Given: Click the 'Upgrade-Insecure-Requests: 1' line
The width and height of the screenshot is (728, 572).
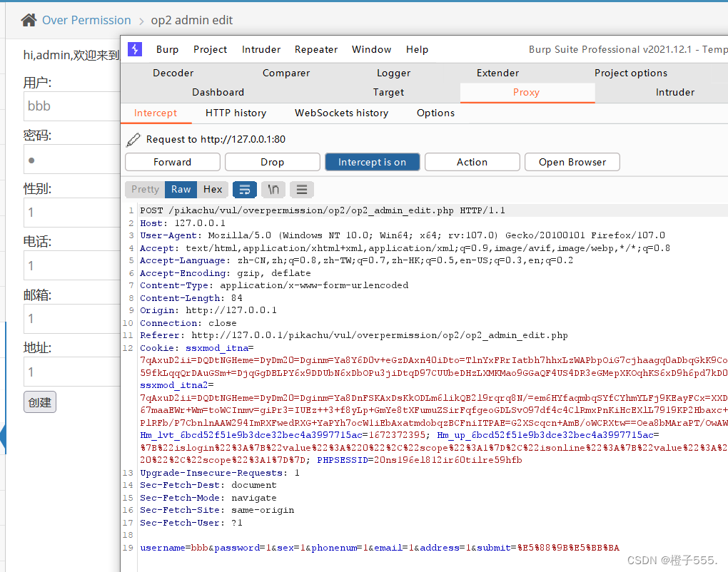Looking at the screenshot, I should (x=220, y=473).
